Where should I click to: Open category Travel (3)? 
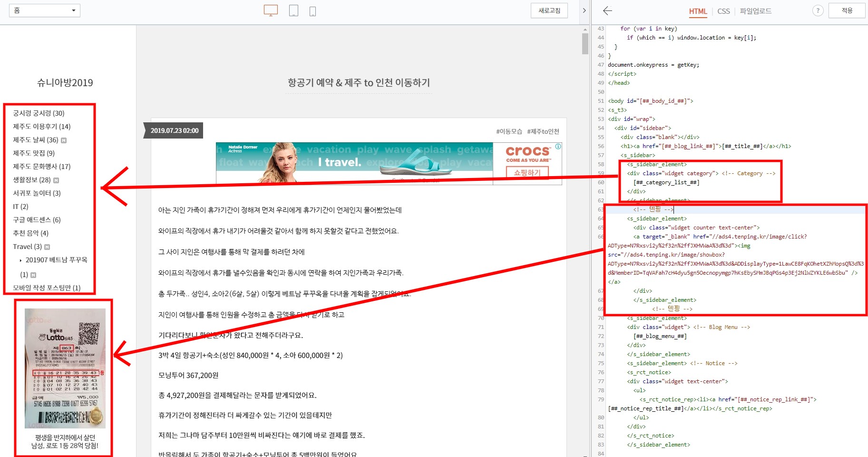[27, 247]
